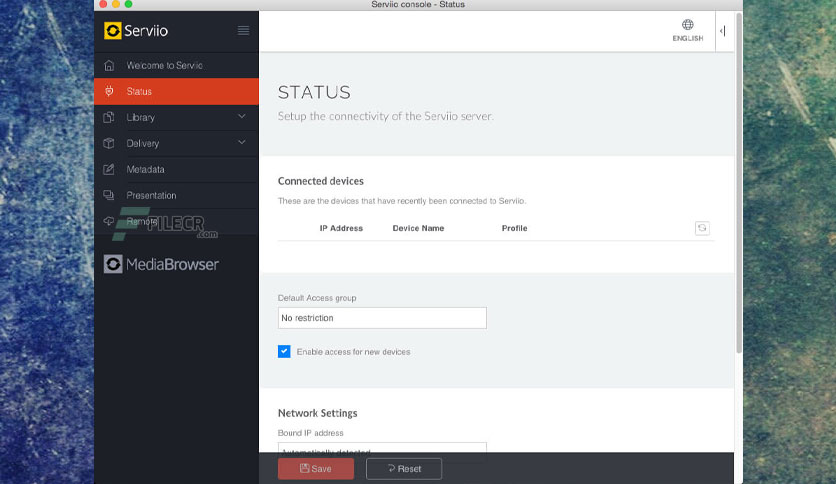Screen dimensions: 836x484
Task: Click the Connected devices heading
Action: tap(321, 181)
